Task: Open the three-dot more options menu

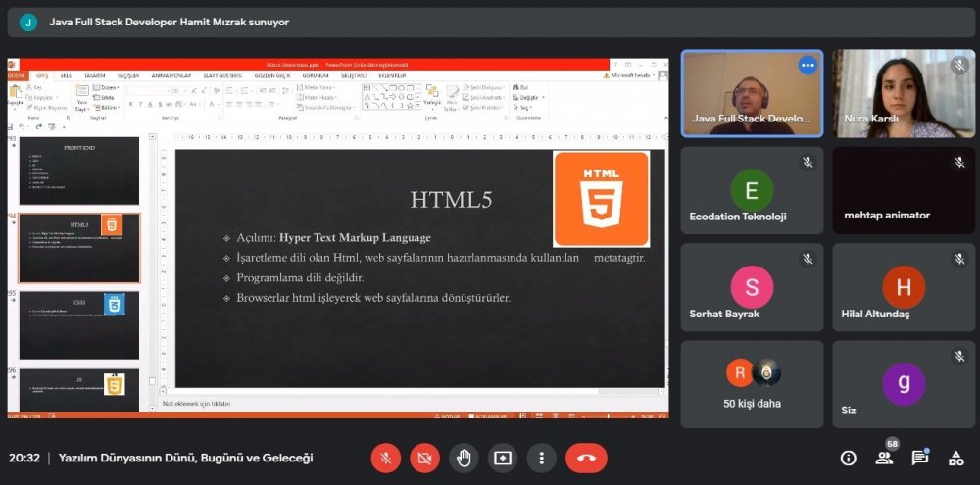Action: click(541, 458)
